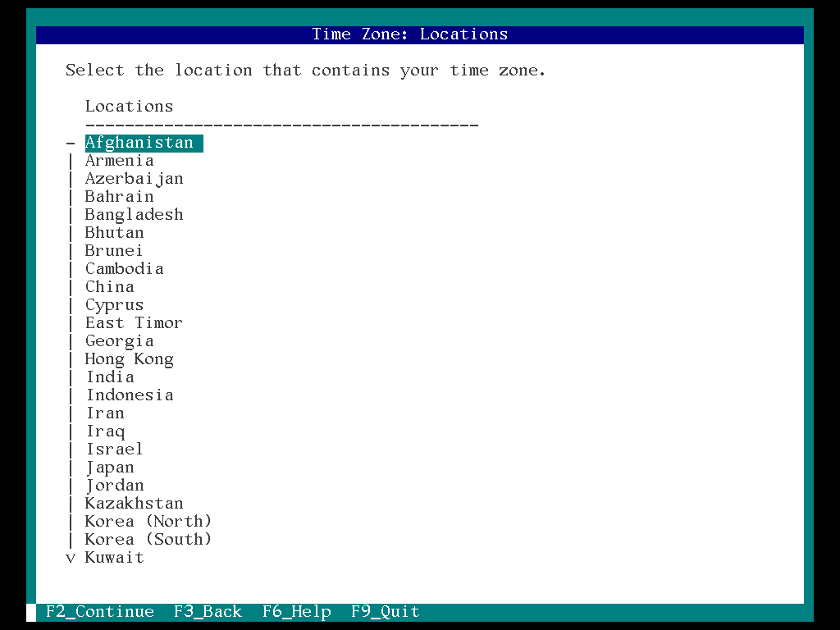Select China as the location

[110, 287]
